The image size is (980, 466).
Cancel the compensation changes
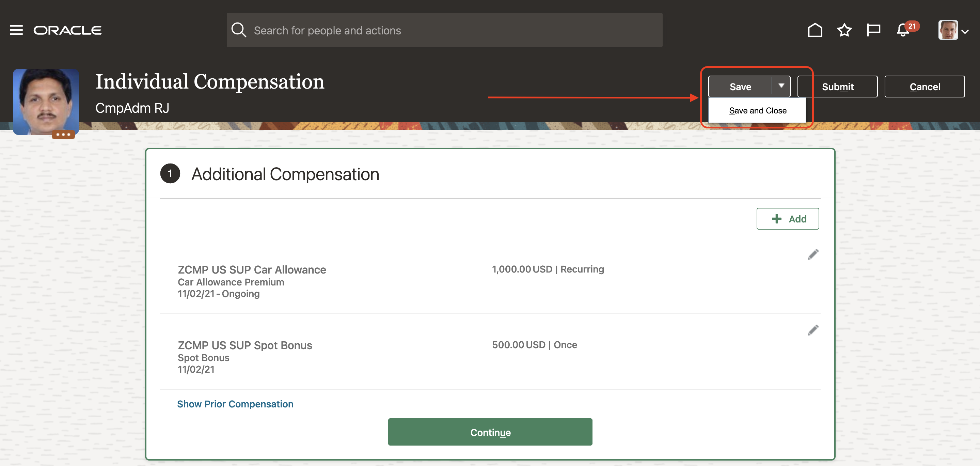tap(924, 87)
